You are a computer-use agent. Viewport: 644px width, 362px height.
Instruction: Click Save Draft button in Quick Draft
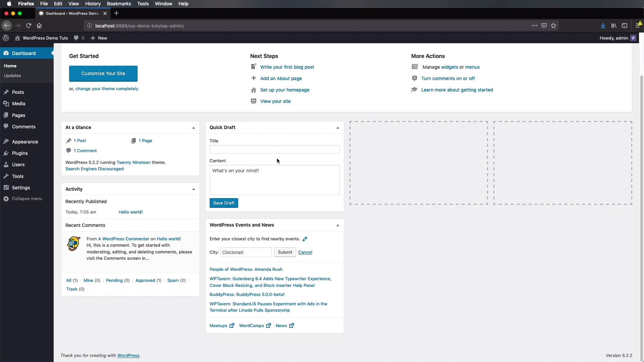(224, 203)
